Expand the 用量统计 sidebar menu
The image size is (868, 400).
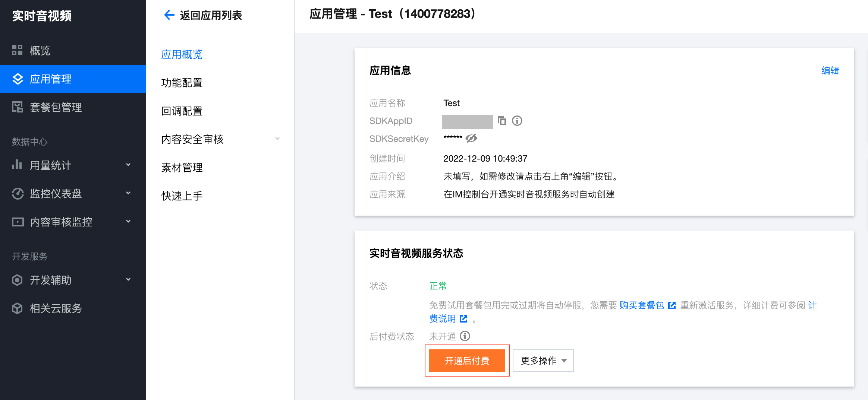(128, 165)
